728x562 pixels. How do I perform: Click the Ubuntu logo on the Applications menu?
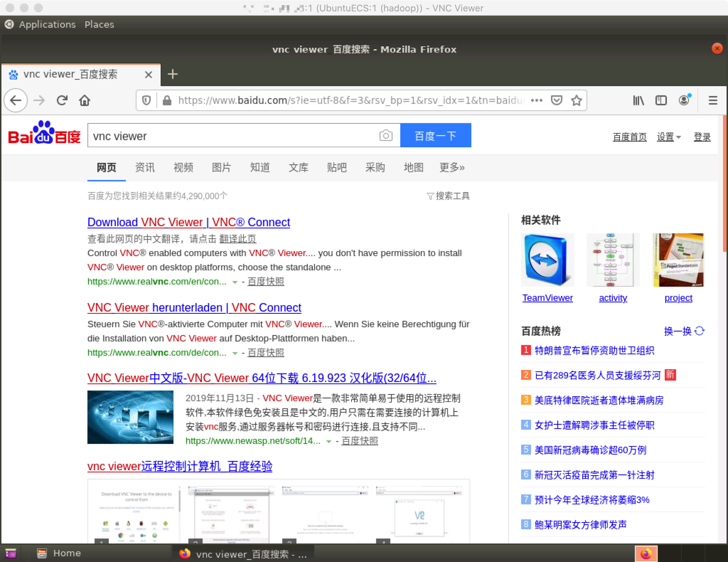[9, 24]
